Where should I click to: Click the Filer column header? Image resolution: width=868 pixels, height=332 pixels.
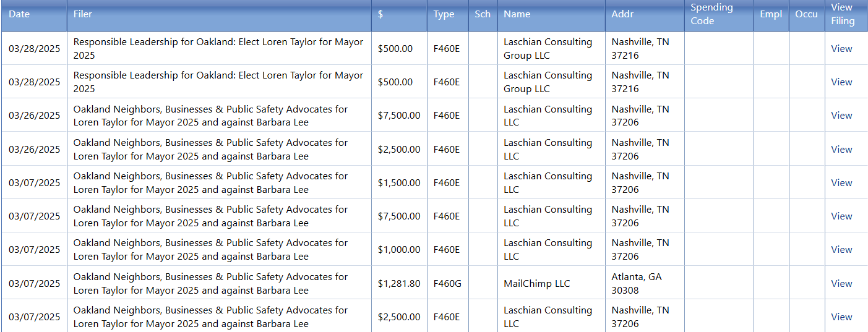[x=83, y=14]
